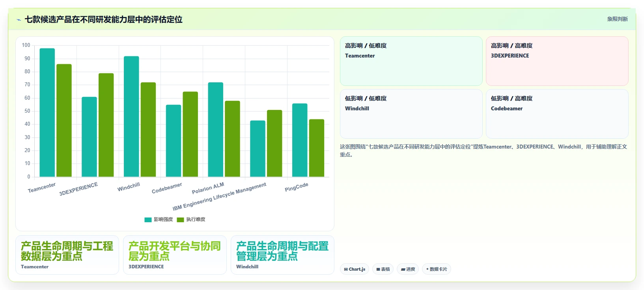Select the 产品生命周期与工程数据层为重点 card
Image resolution: width=644 pixels, height=290 pixels.
coord(67,255)
